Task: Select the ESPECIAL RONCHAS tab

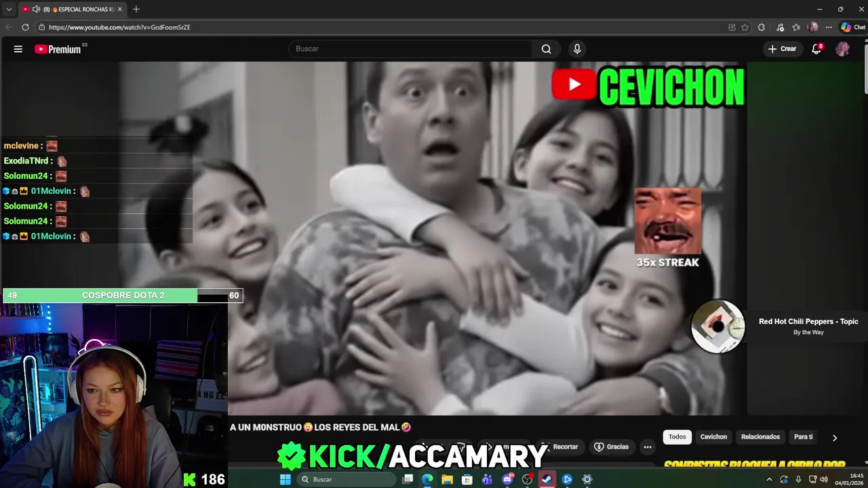Action: click(72, 9)
